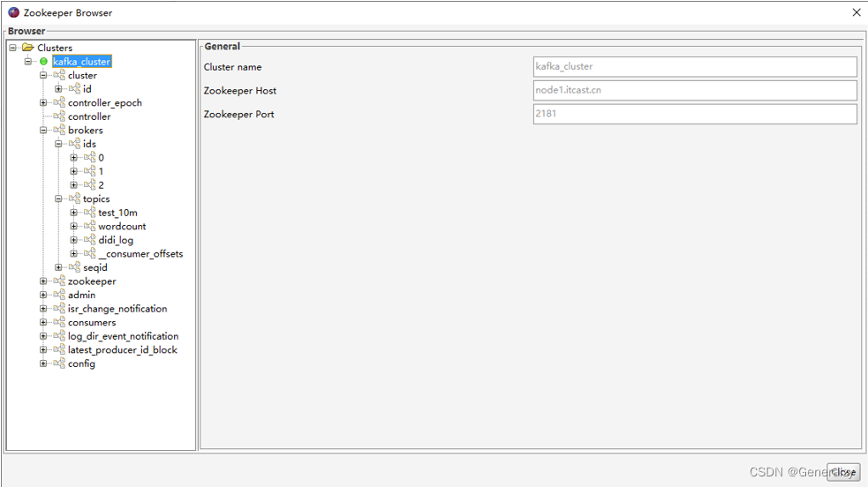This screenshot has width=868, height=487.
Task: Expand the controller_epoch node
Action: tap(43, 103)
